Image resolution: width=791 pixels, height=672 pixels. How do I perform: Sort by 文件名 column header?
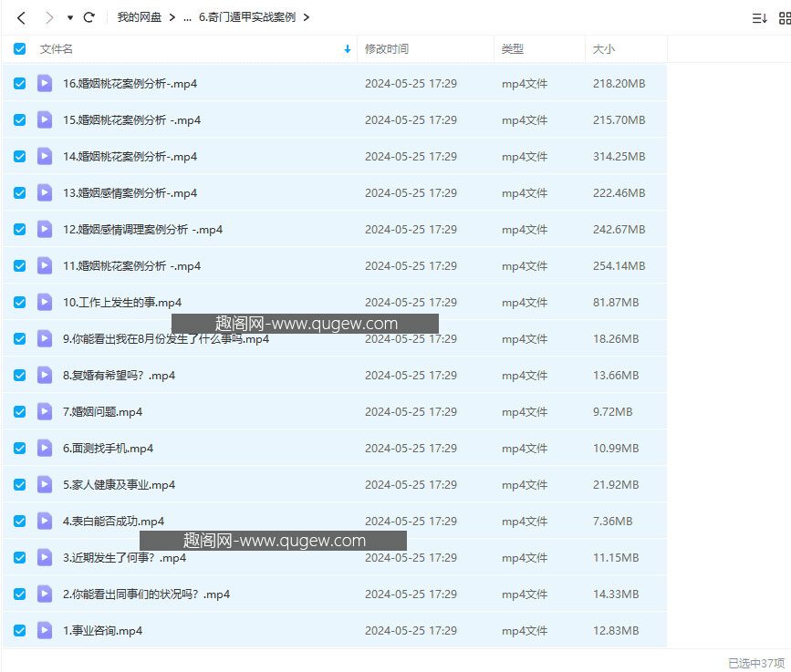coord(56,49)
